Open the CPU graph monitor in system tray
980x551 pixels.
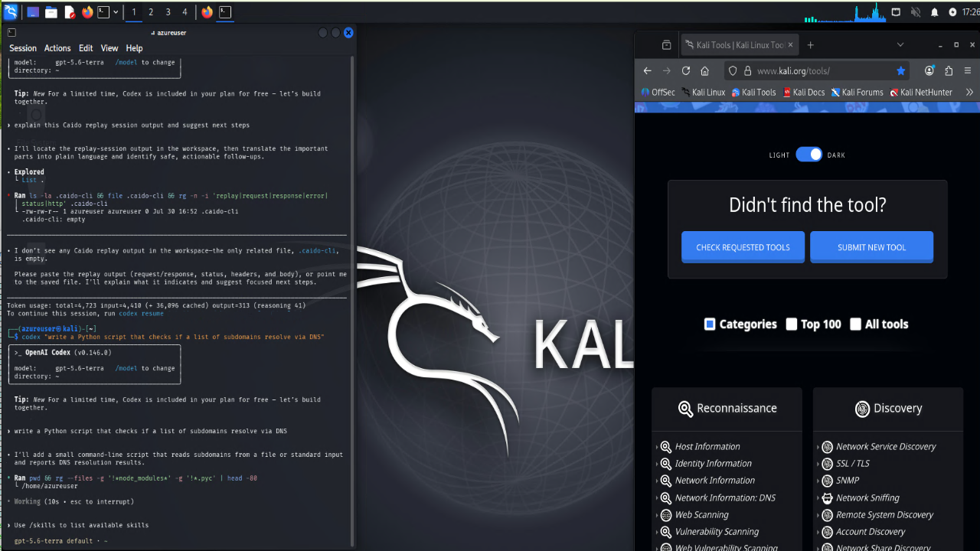844,13
